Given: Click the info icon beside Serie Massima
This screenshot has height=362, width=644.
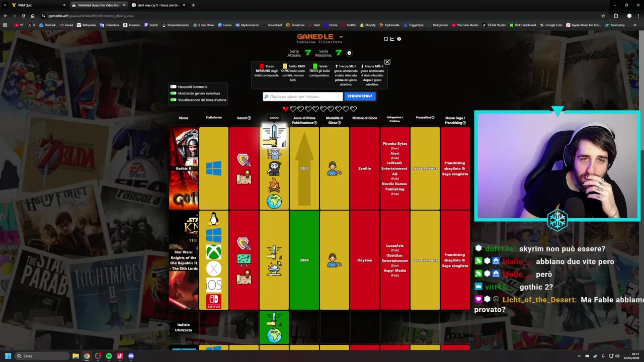Looking at the screenshot, I should pos(349,53).
